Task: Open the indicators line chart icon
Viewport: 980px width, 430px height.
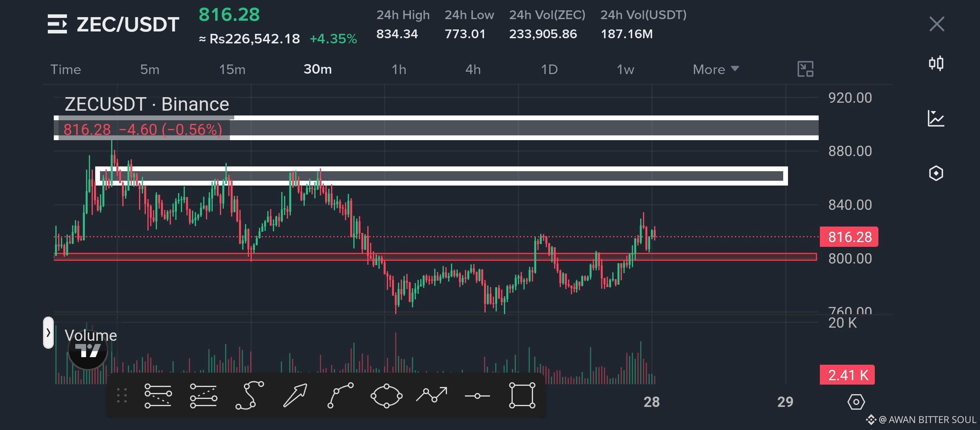Action: click(x=936, y=118)
